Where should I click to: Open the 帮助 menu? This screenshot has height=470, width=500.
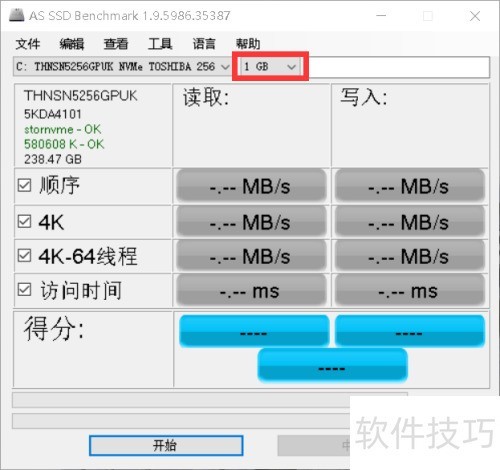tap(248, 44)
